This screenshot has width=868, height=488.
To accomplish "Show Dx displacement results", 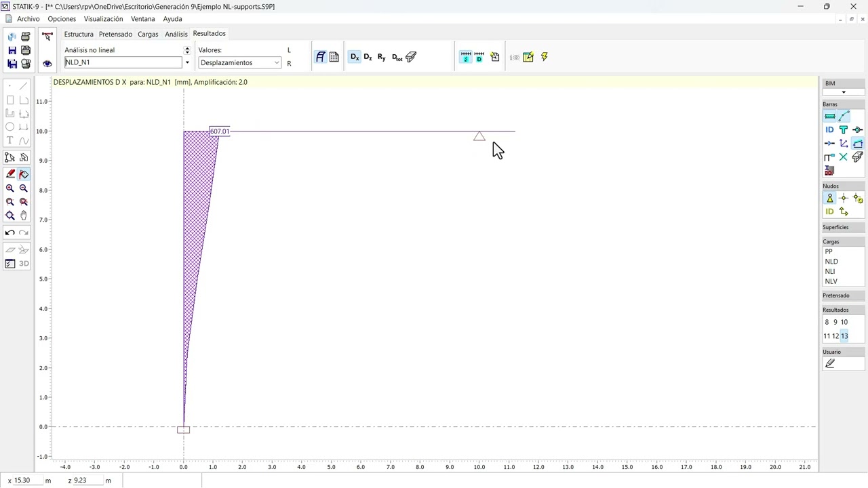I will pos(355,58).
